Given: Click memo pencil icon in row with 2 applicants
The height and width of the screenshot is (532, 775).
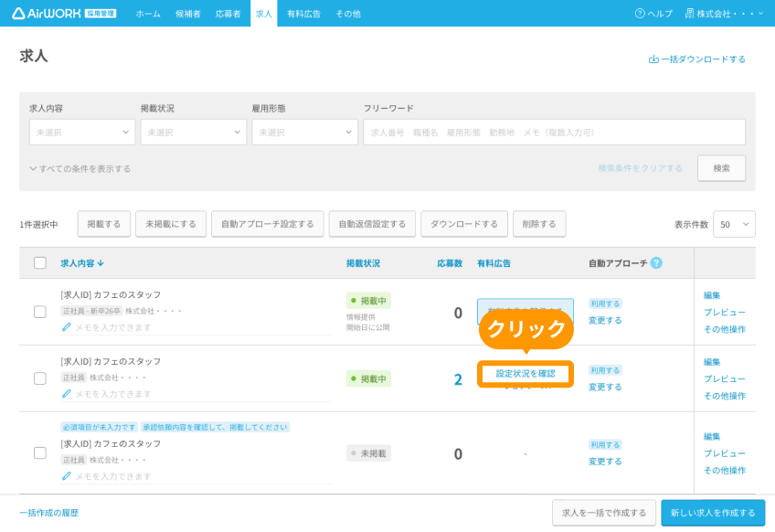Looking at the screenshot, I should coord(66,394).
